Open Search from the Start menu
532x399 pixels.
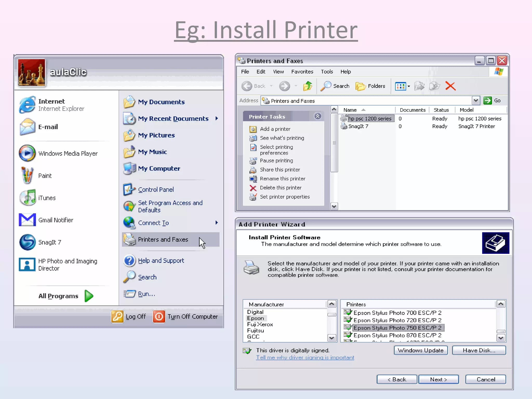click(x=140, y=277)
